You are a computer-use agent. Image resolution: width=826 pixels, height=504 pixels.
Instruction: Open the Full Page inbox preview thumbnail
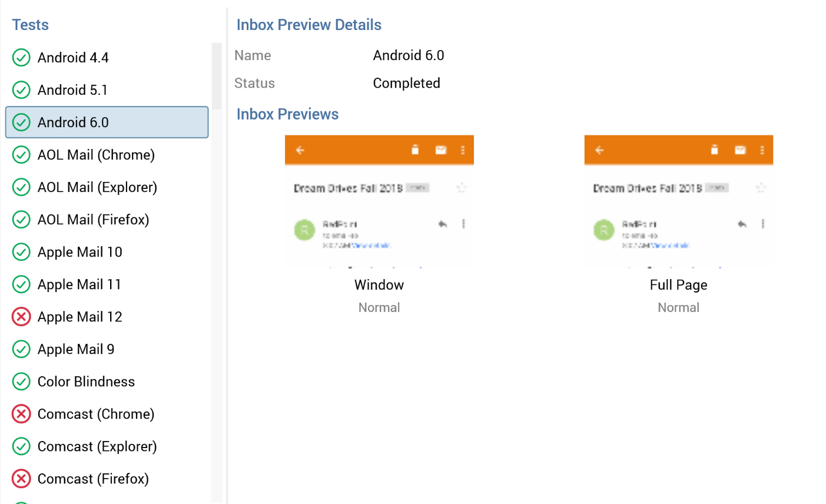point(678,201)
